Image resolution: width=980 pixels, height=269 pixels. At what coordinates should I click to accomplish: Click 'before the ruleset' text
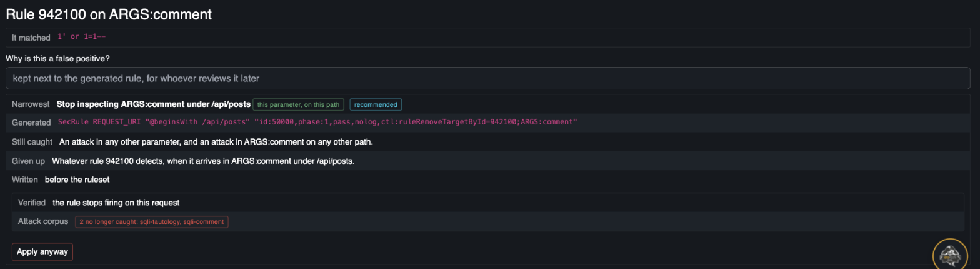point(77,180)
